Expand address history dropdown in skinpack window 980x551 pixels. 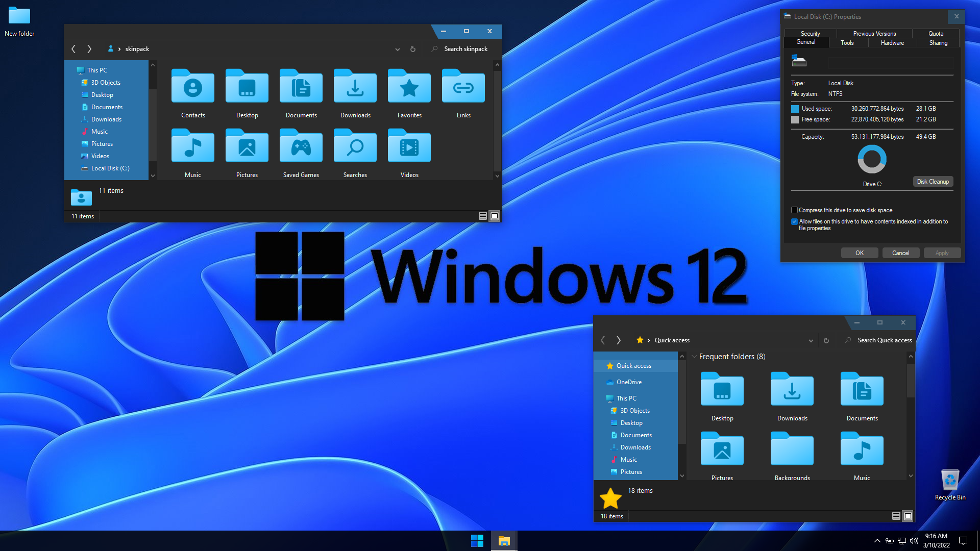398,49
